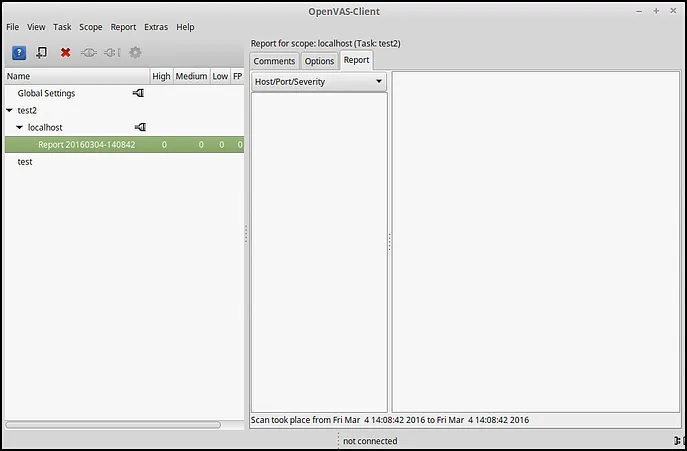Click the Low column header
Viewport: 687px width, 451px height.
(x=220, y=76)
